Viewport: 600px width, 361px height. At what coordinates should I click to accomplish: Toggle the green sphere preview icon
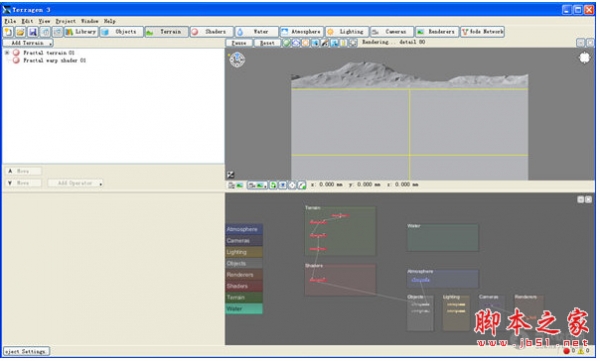pos(286,43)
